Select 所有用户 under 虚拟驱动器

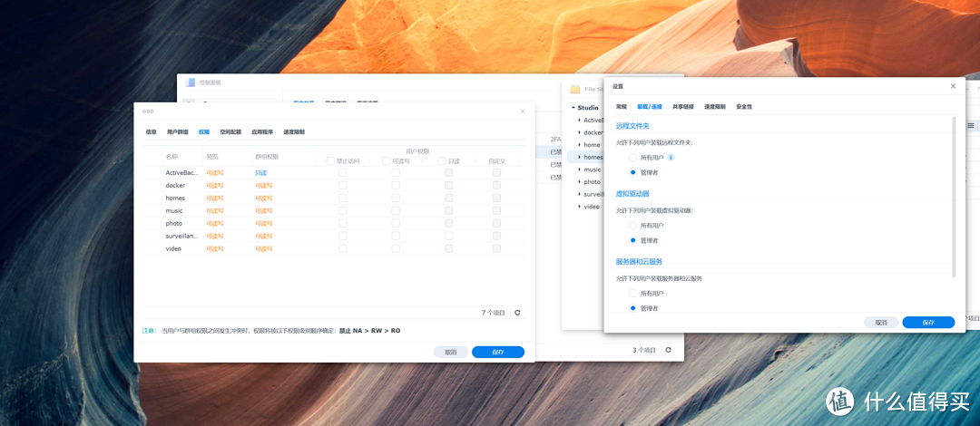click(x=633, y=226)
